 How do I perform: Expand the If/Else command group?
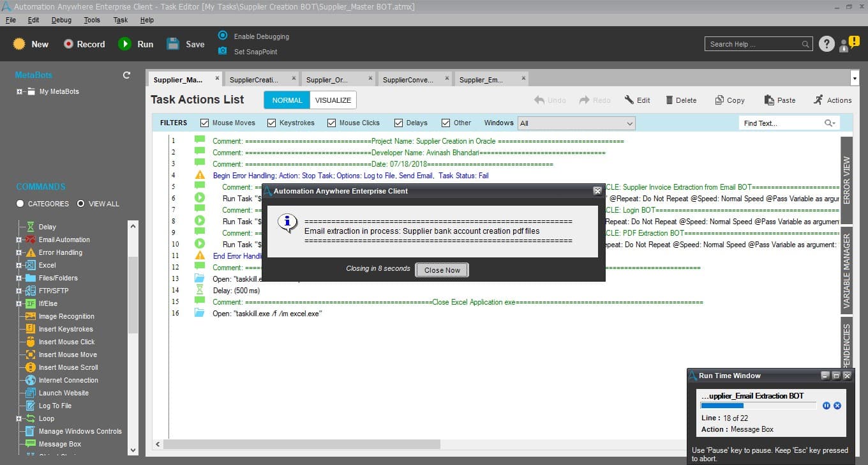click(19, 303)
